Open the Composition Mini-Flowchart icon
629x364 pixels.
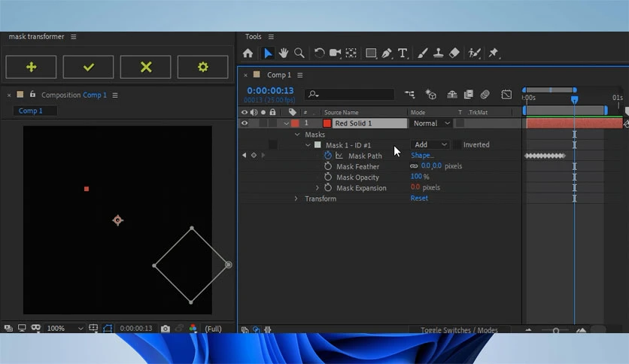click(x=409, y=94)
